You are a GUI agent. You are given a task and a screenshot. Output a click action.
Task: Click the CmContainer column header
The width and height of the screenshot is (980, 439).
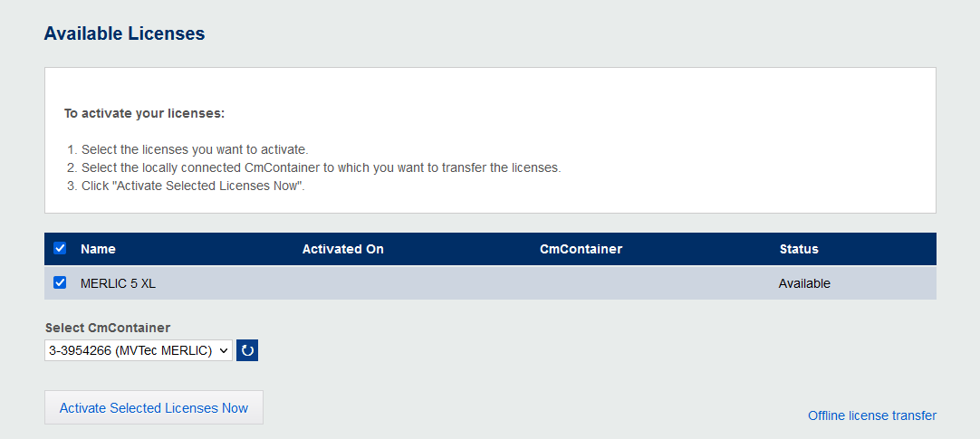pos(581,249)
